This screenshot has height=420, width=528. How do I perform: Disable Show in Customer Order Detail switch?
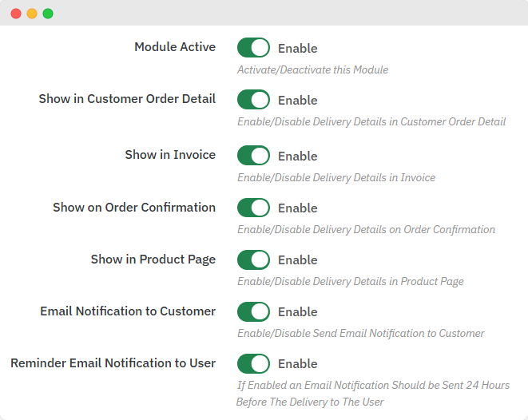[253, 100]
